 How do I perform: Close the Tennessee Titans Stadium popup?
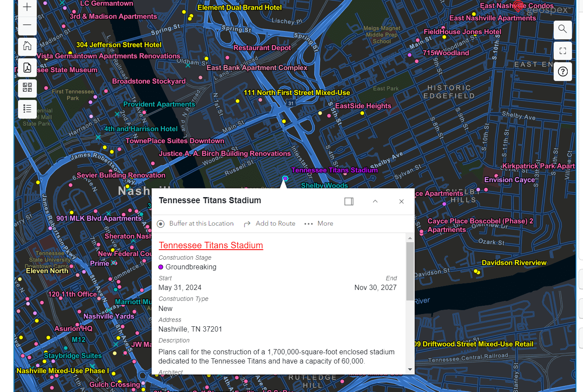pos(402,201)
